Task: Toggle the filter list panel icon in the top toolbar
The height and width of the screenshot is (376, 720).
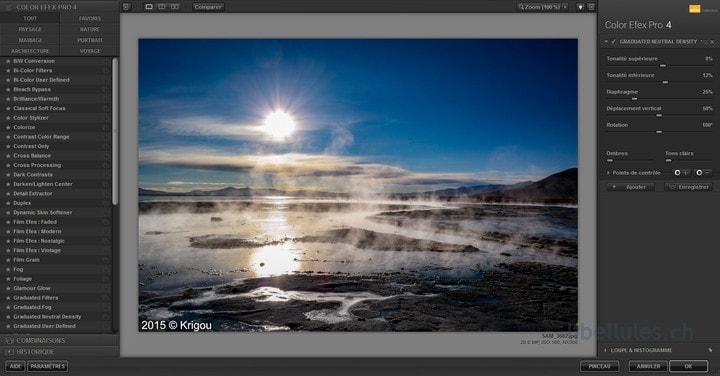Action: coord(126,7)
